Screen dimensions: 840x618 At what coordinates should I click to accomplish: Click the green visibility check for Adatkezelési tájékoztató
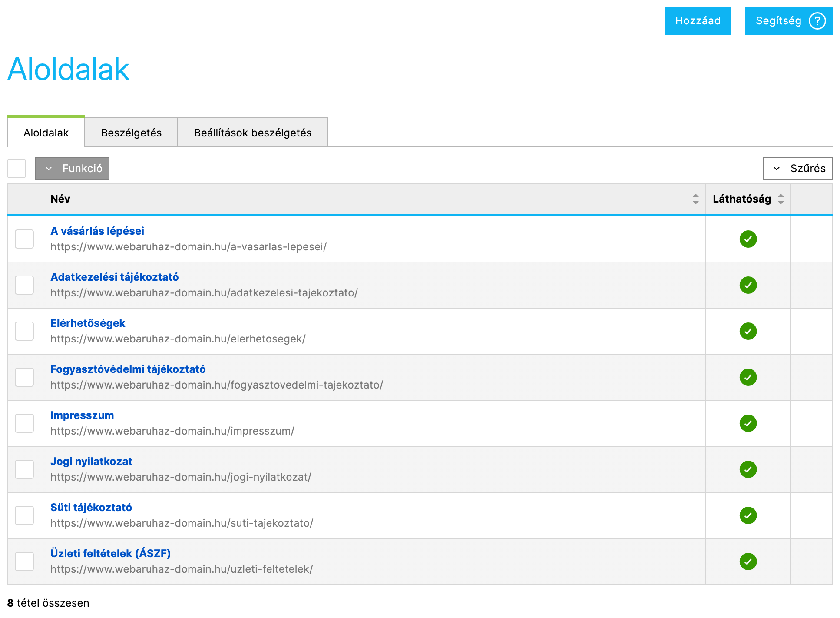point(748,285)
